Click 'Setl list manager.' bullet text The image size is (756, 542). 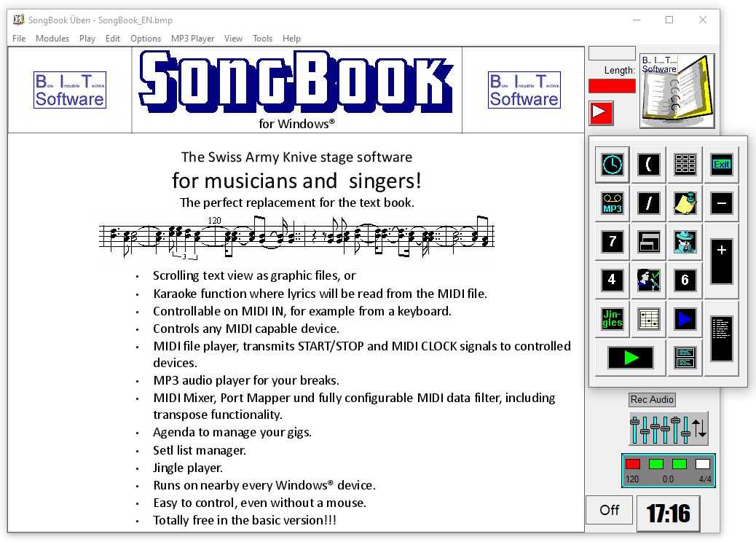point(199,450)
